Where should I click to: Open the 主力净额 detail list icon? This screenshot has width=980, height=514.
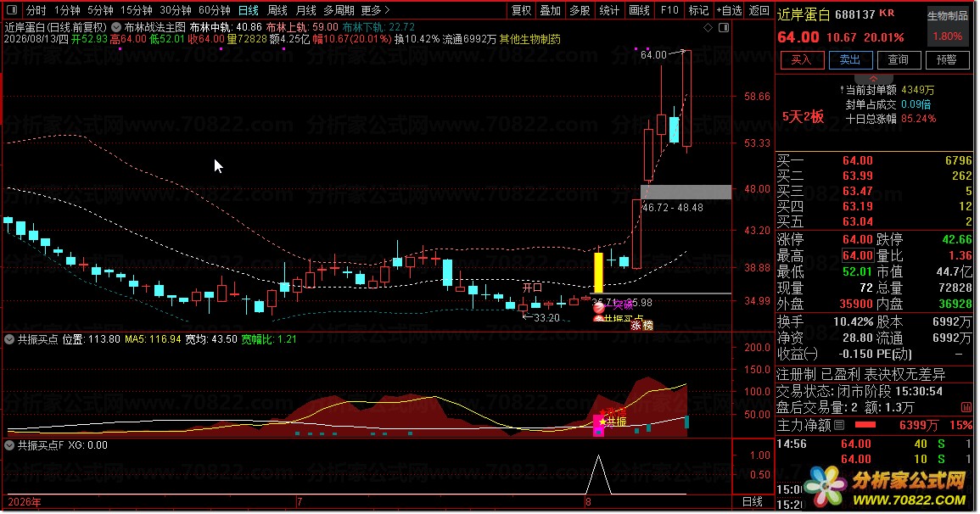click(x=839, y=425)
